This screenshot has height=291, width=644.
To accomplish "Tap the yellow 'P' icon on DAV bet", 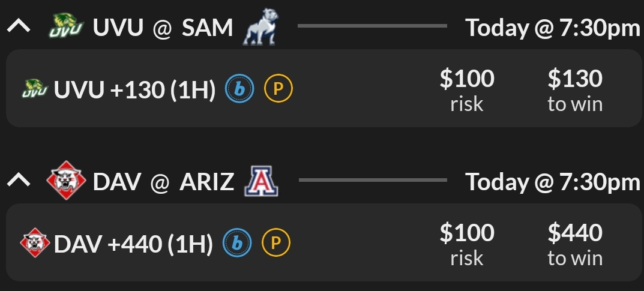I will (276, 244).
